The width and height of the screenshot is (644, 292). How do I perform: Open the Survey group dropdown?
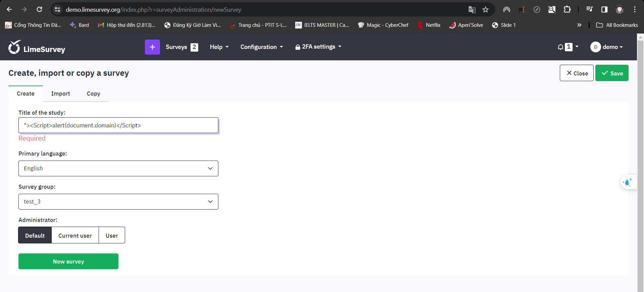tap(118, 201)
